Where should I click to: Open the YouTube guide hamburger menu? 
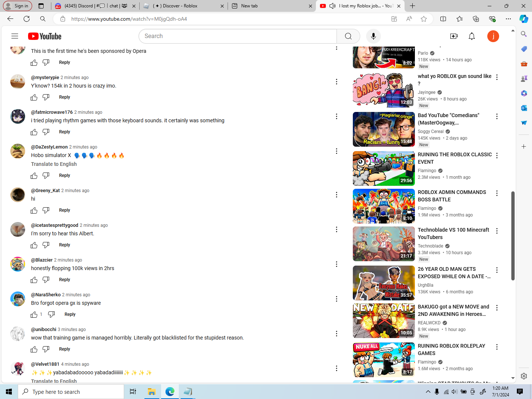click(x=15, y=36)
